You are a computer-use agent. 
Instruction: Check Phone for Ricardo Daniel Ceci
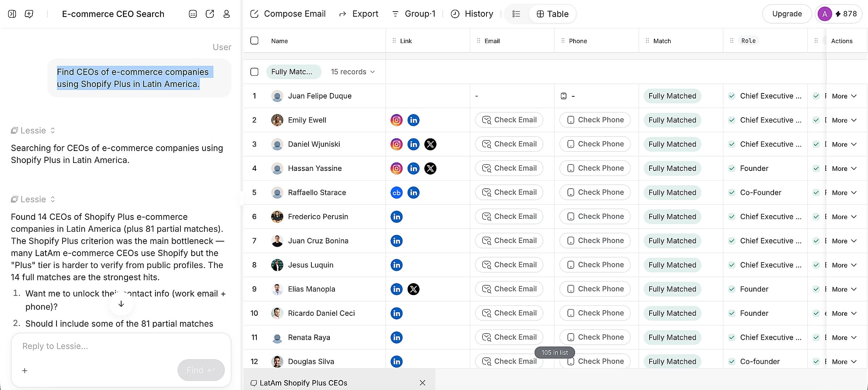pos(595,313)
